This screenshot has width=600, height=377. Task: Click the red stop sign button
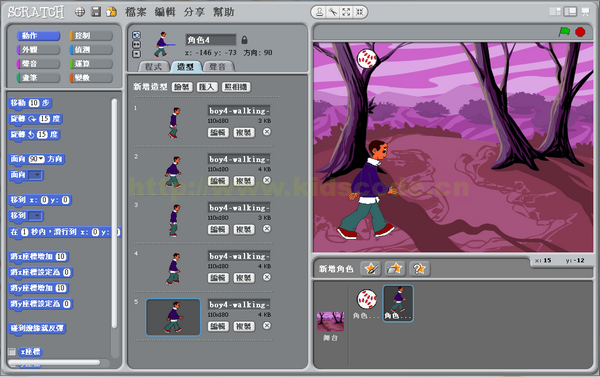click(x=580, y=32)
